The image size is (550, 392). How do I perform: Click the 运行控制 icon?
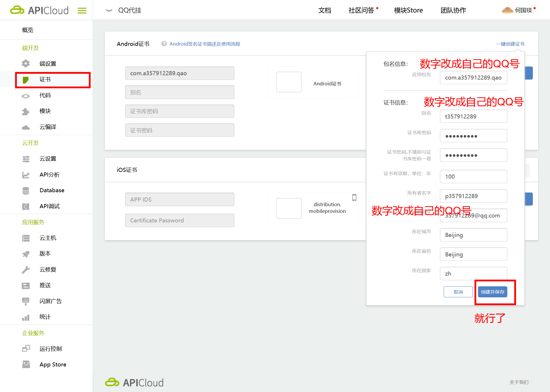click(26, 348)
